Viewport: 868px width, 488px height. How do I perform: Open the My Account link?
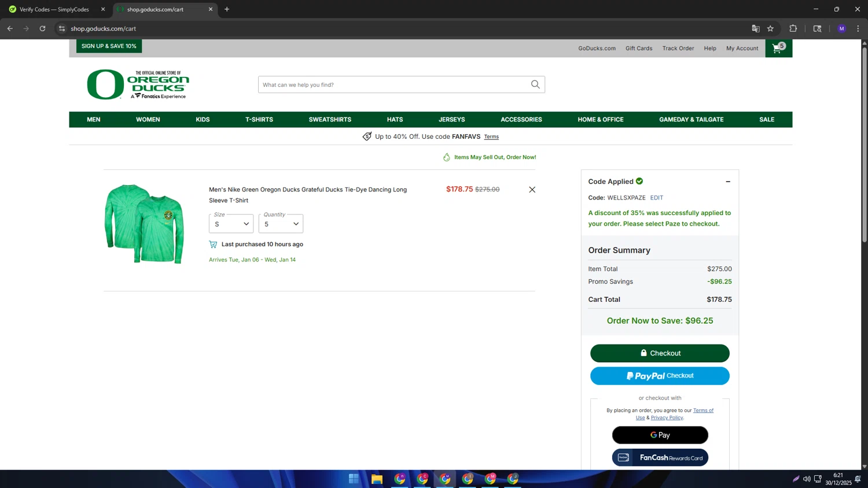(x=742, y=49)
